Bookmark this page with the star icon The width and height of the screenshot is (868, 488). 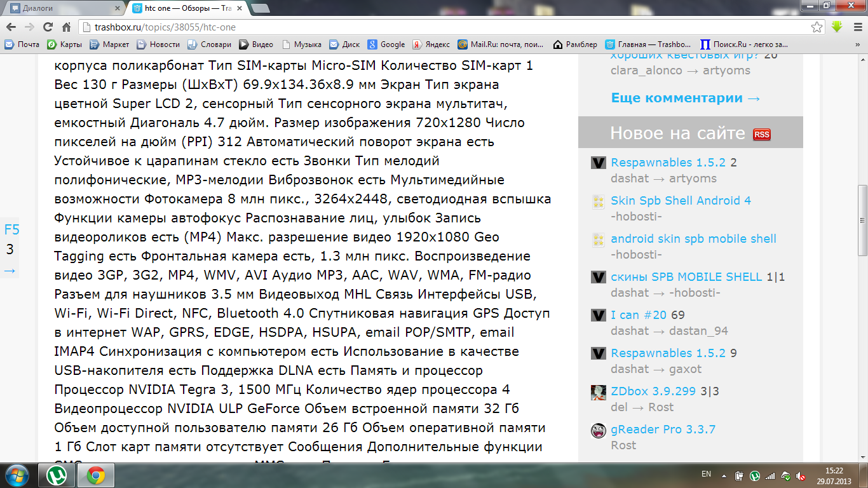point(817,27)
